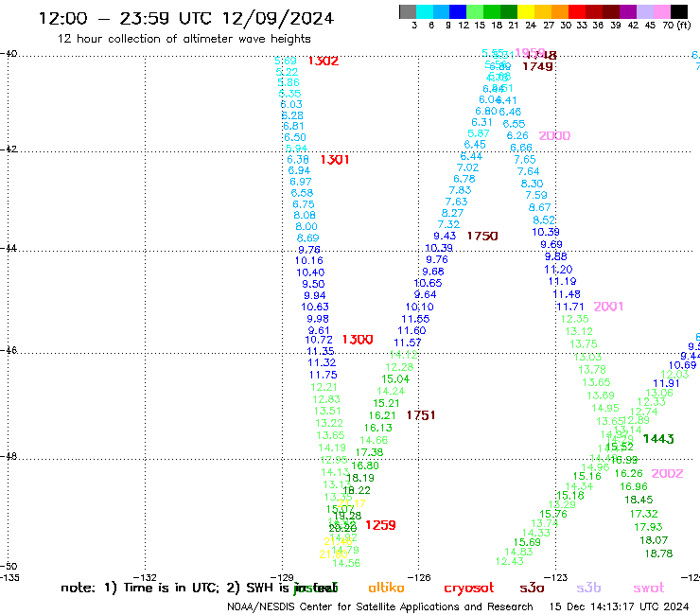The width and height of the screenshot is (700, 615).
Task: Select the red time label 1302
Action: point(324,61)
